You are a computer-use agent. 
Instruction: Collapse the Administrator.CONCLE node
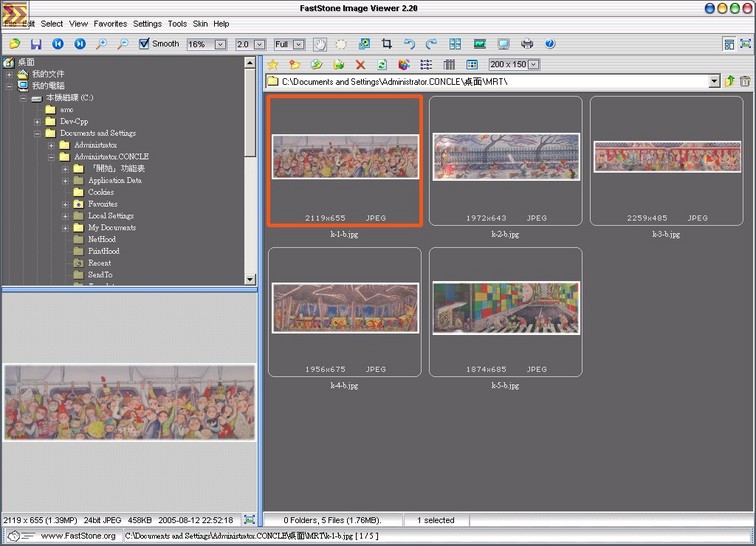(x=51, y=157)
